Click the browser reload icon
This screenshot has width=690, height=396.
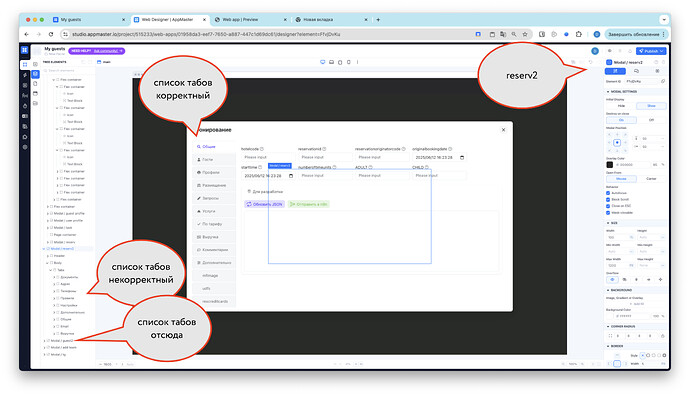(51, 34)
